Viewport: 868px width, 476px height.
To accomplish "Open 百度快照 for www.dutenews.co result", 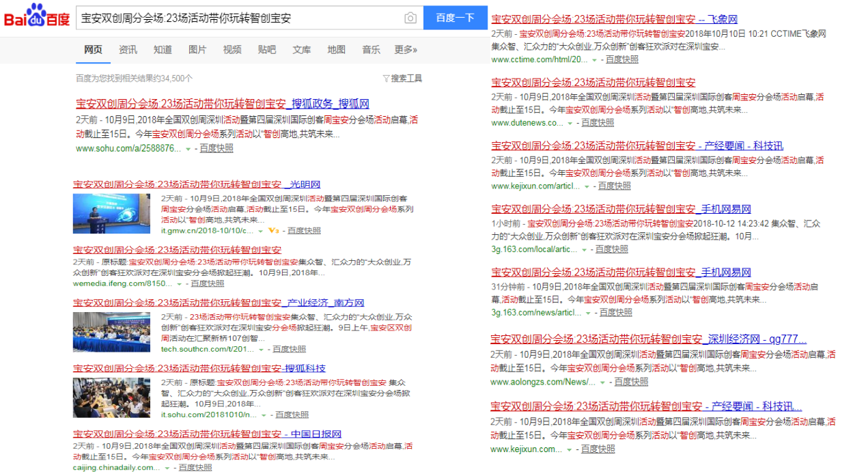I will (598, 123).
